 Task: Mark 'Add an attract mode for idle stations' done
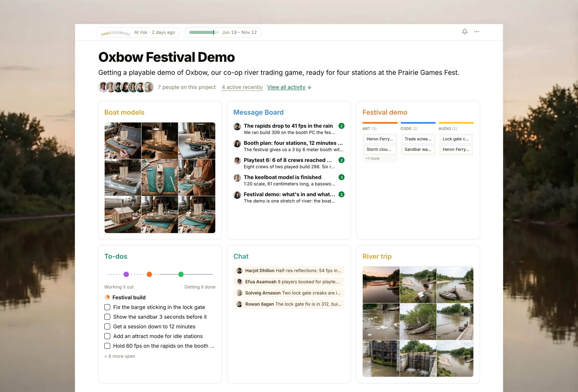pos(107,336)
